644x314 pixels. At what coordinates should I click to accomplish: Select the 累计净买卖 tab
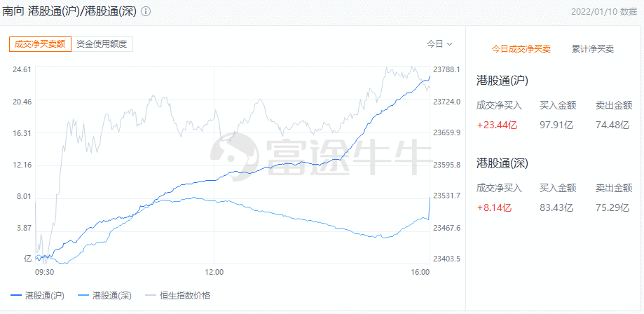pos(592,49)
